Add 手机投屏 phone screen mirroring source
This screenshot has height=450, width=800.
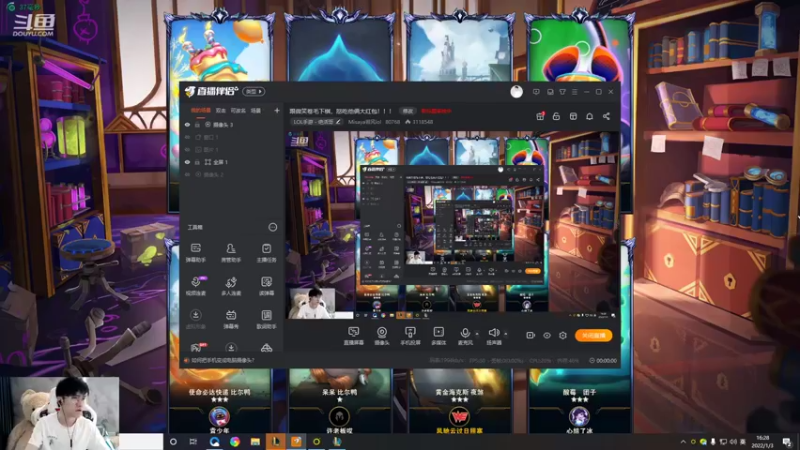click(410, 336)
